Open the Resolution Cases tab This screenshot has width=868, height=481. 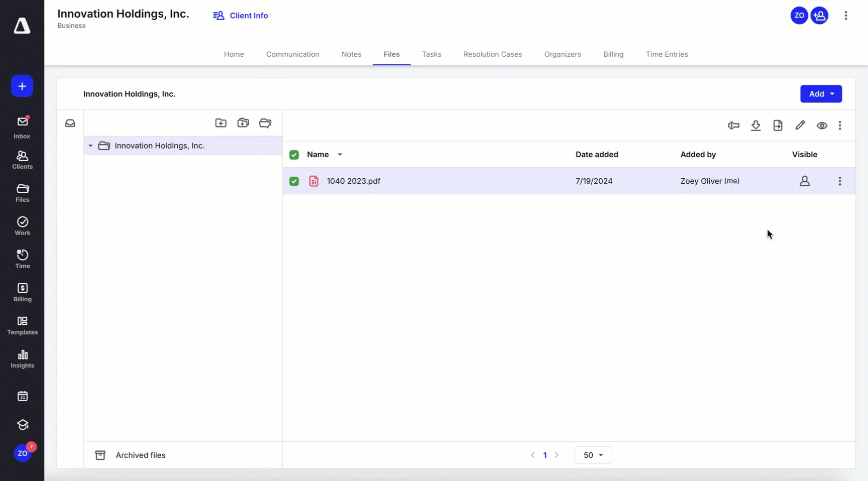click(493, 54)
